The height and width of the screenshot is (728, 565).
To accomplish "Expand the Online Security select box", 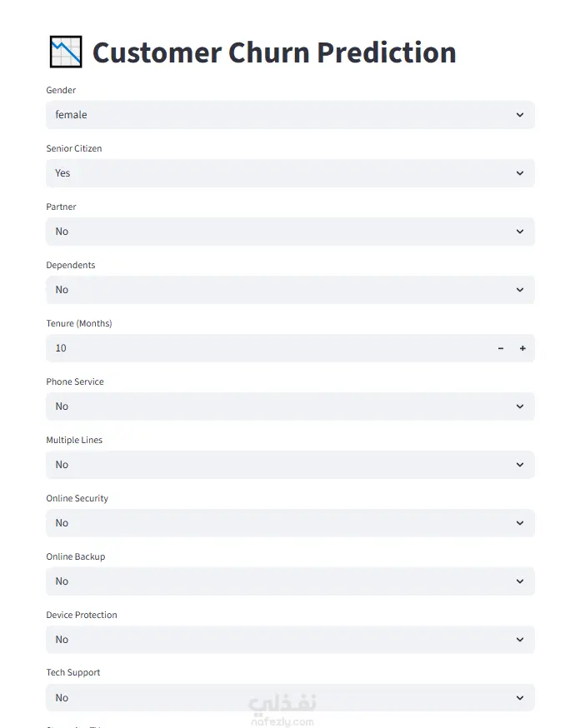I will (x=290, y=523).
